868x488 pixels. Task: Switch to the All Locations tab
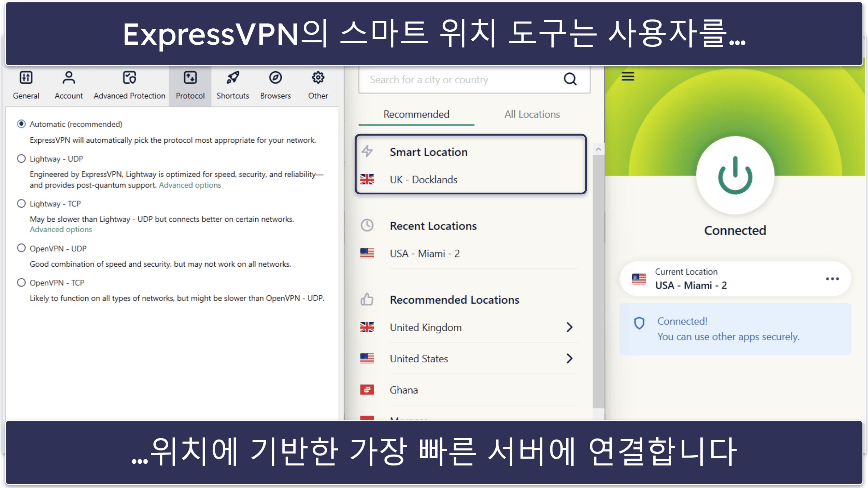[532, 114]
